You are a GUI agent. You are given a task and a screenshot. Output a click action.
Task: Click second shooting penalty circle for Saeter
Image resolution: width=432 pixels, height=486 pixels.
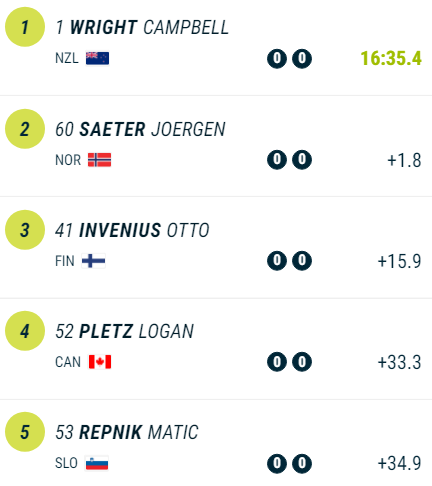click(x=302, y=160)
